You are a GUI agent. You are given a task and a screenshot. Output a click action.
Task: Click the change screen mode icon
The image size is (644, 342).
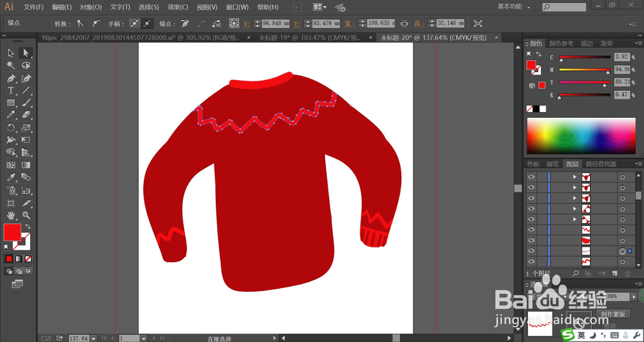click(17, 283)
